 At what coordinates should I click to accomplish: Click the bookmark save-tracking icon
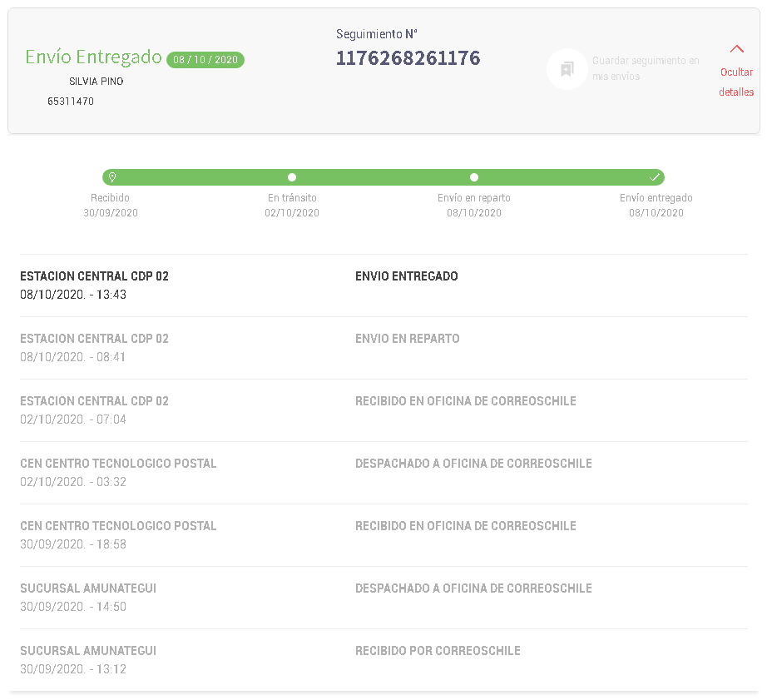(567, 69)
